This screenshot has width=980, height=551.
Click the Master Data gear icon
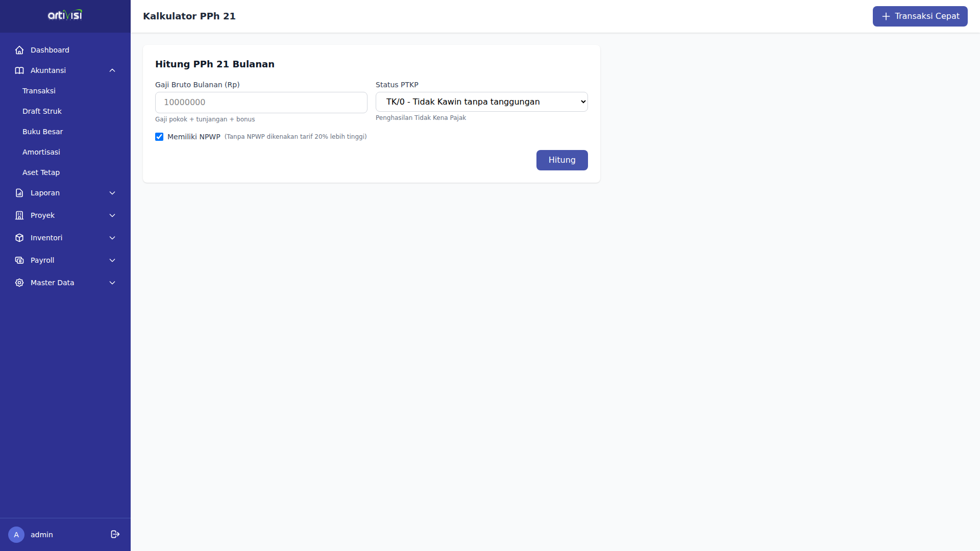coord(19,283)
